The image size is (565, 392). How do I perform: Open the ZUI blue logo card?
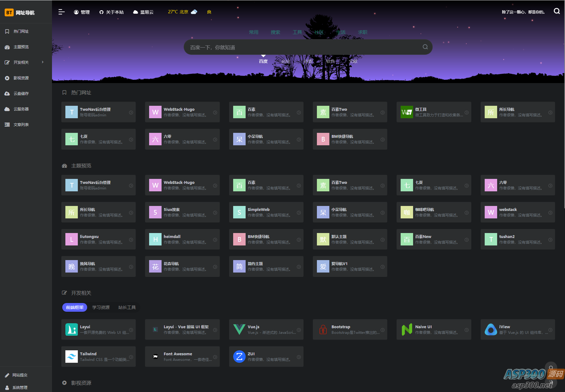coord(239,357)
